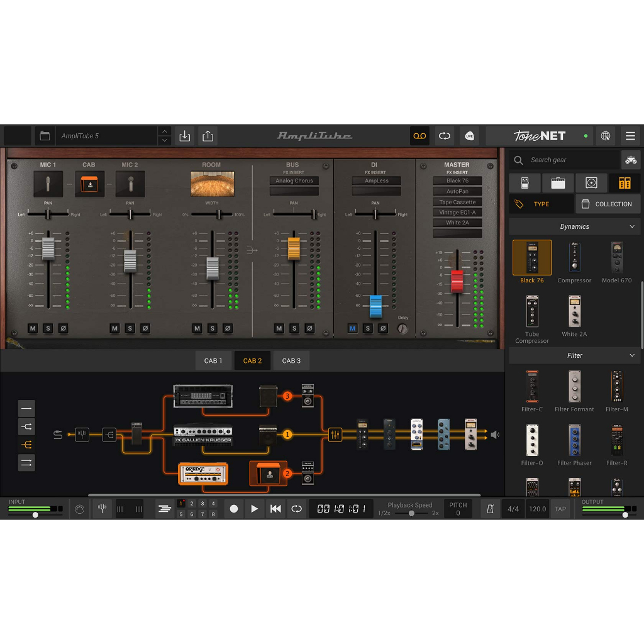Click the tape recorder icon in header
Viewport: 644px width, 644px height.
[419, 136]
